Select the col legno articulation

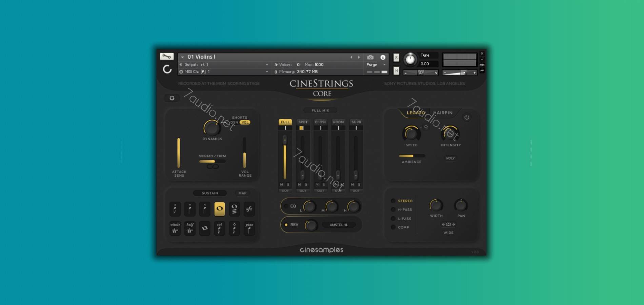[x=220, y=228]
